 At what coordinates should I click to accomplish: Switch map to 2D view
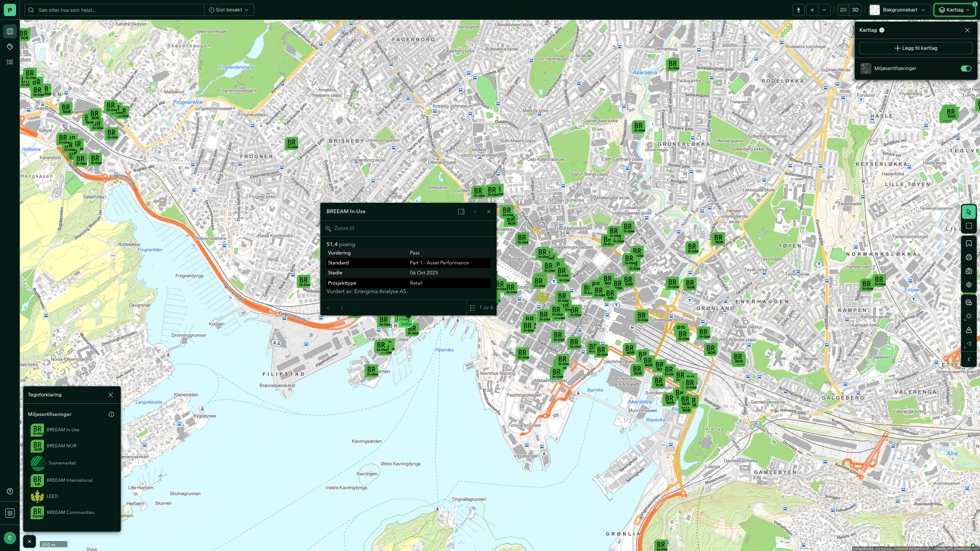coord(843,10)
